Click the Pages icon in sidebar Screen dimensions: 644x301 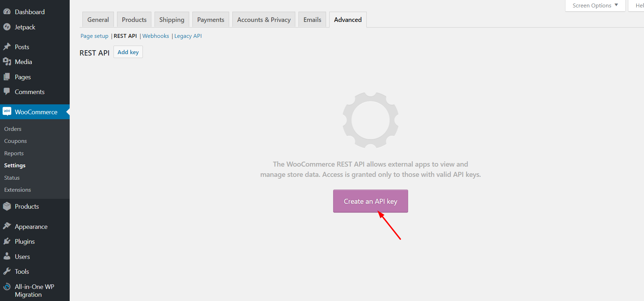[x=7, y=77]
